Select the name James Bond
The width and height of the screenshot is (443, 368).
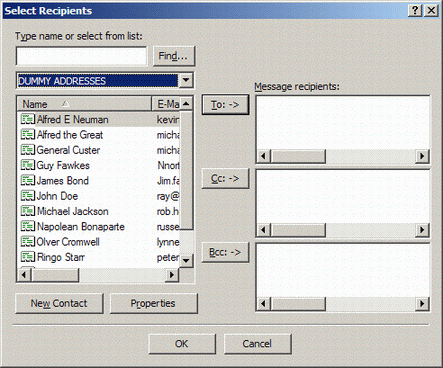(63, 181)
